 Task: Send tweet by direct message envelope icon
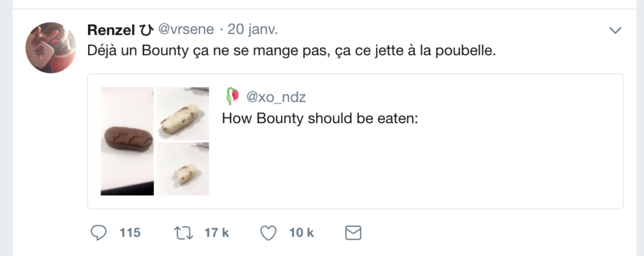tap(354, 233)
